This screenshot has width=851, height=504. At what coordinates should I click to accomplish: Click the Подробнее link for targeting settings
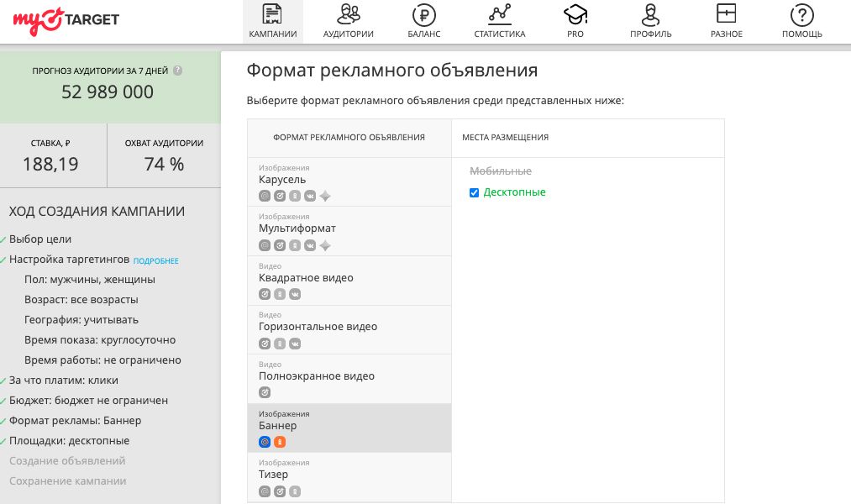click(x=155, y=260)
